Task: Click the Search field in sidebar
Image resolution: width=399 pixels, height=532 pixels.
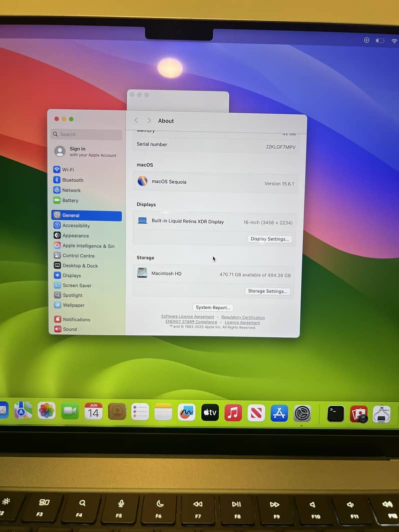Action: click(x=86, y=134)
